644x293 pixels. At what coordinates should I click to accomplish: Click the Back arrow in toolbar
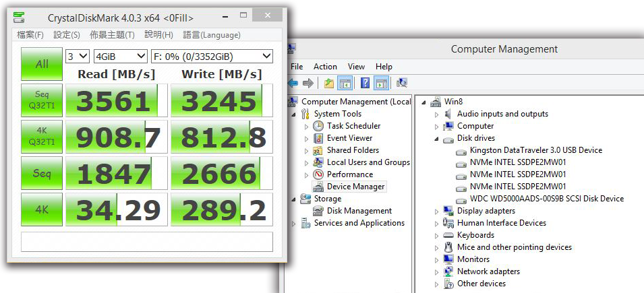click(x=293, y=83)
